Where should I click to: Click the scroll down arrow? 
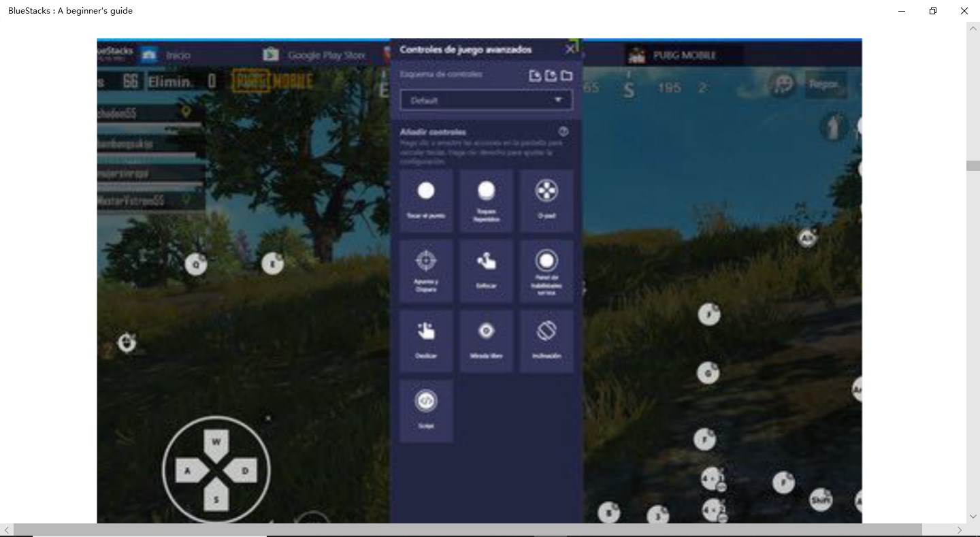tap(973, 517)
